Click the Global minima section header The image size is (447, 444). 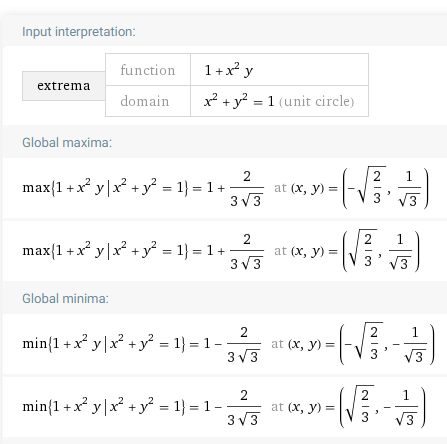point(65,298)
